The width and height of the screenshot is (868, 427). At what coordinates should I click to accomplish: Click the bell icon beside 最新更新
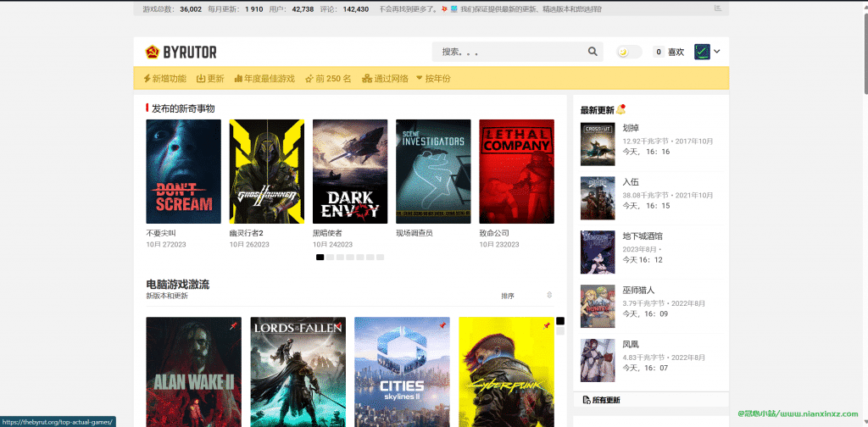(620, 109)
